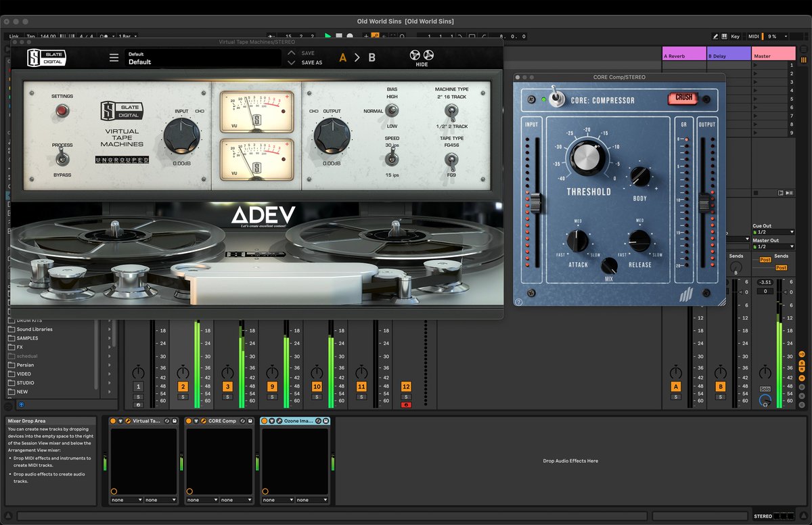
Task: Click the CRUSH button on CORE Compressor
Action: [x=684, y=97]
